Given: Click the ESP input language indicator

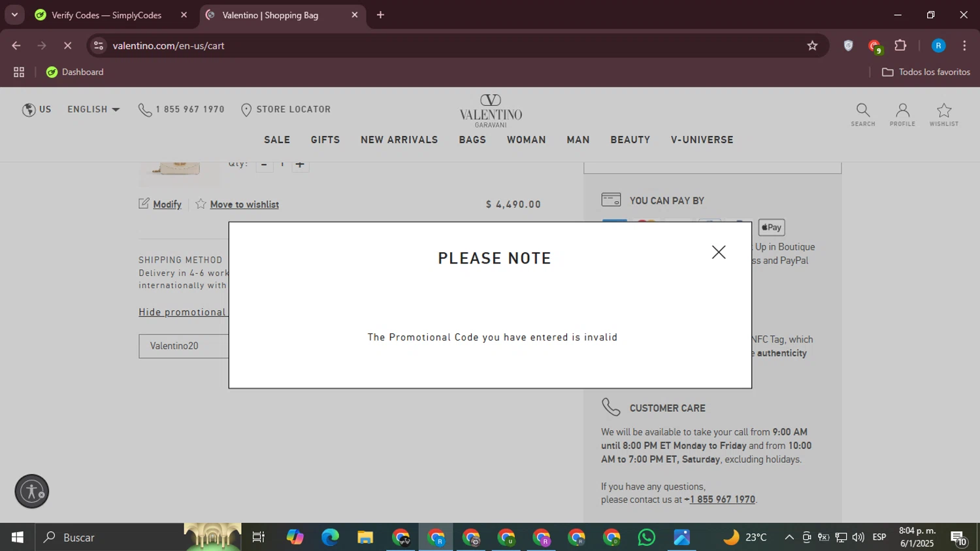Looking at the screenshot, I should [879, 537].
